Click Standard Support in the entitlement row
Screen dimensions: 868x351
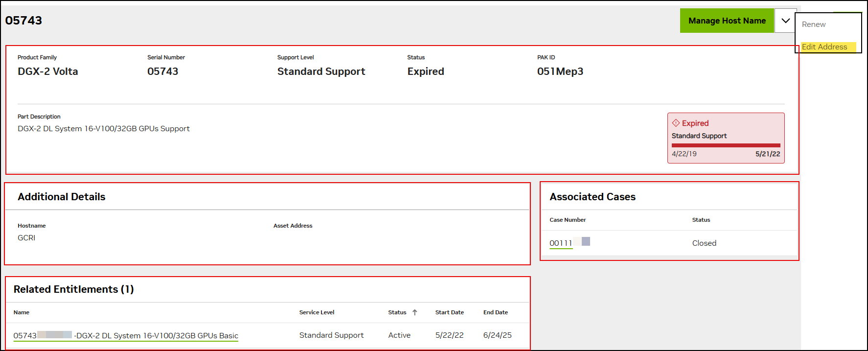(331, 335)
